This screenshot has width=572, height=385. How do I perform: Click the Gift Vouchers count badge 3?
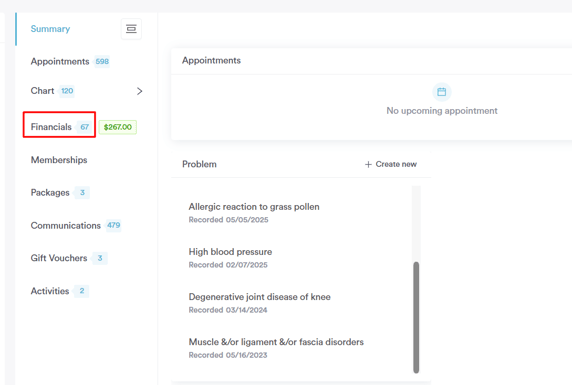(x=100, y=258)
